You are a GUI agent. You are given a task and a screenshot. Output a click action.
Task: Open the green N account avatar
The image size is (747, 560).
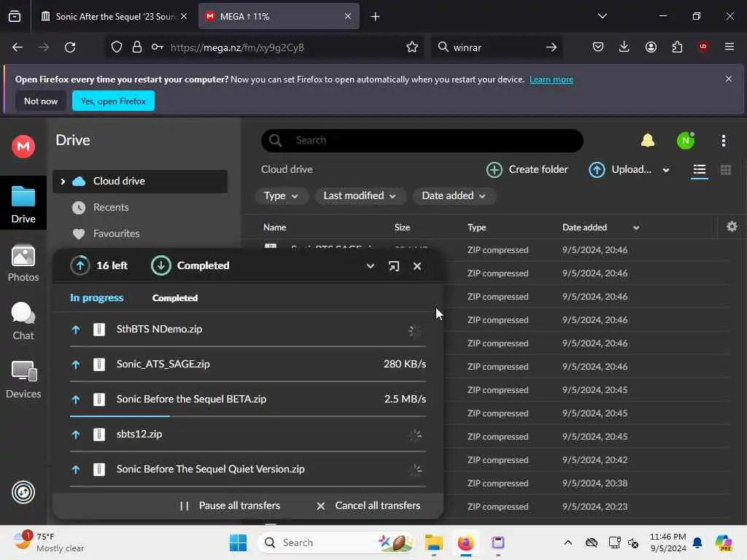pos(686,141)
